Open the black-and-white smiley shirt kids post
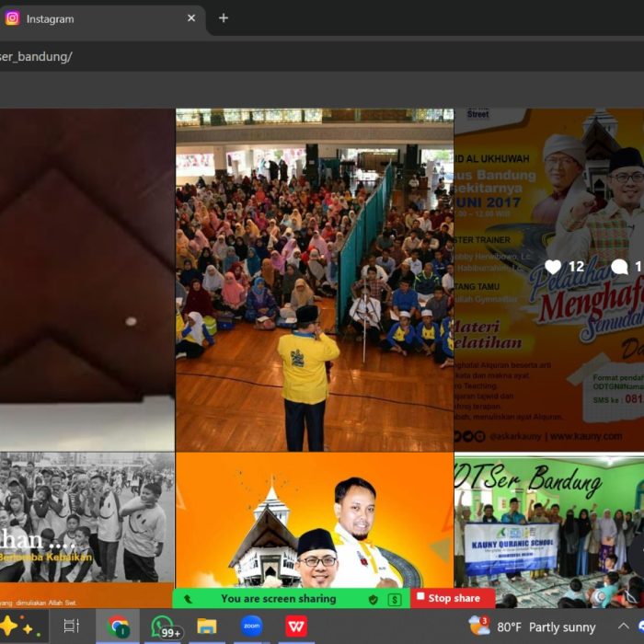The image size is (644, 644). point(87,530)
